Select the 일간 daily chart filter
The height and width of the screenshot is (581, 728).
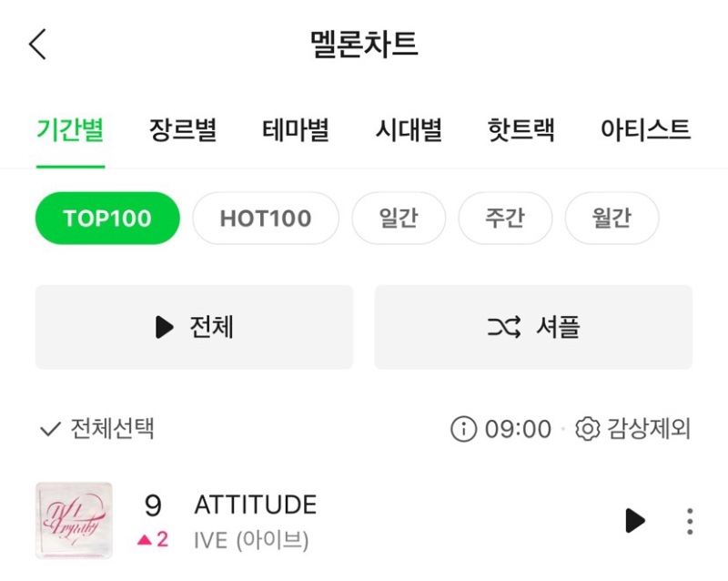pyautogui.click(x=399, y=219)
